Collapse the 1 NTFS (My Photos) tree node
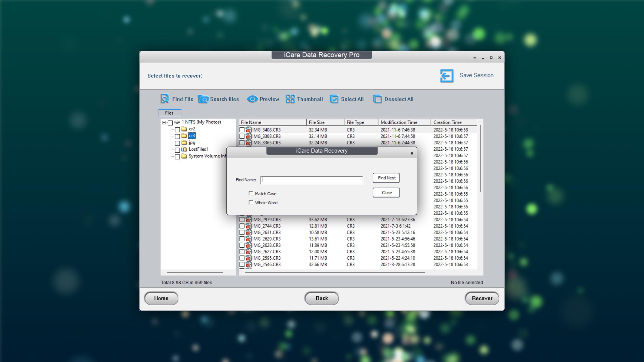 point(164,123)
